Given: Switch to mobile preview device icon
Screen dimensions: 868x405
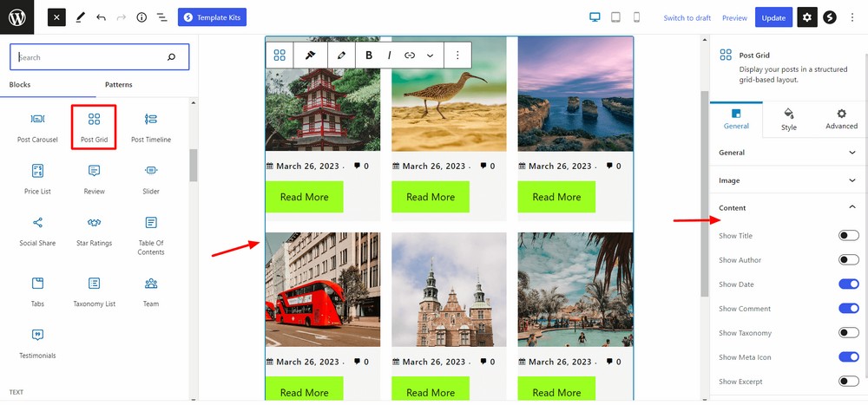Looking at the screenshot, I should 636,17.
